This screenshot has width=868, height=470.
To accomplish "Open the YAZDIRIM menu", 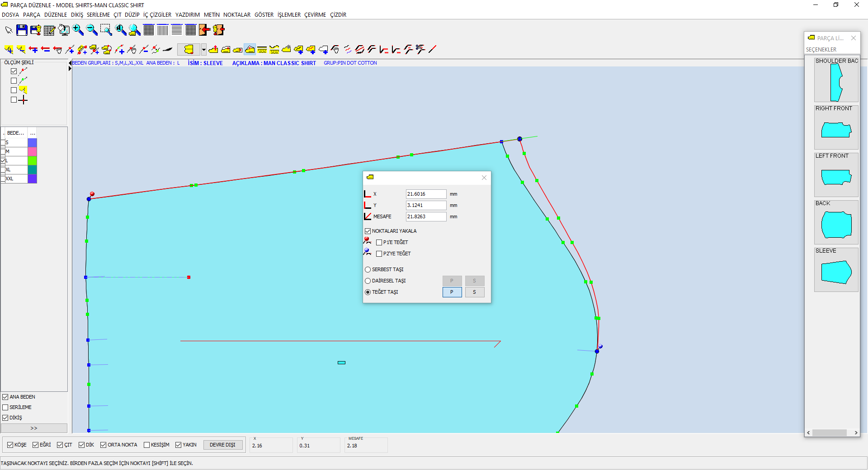I will click(187, 15).
